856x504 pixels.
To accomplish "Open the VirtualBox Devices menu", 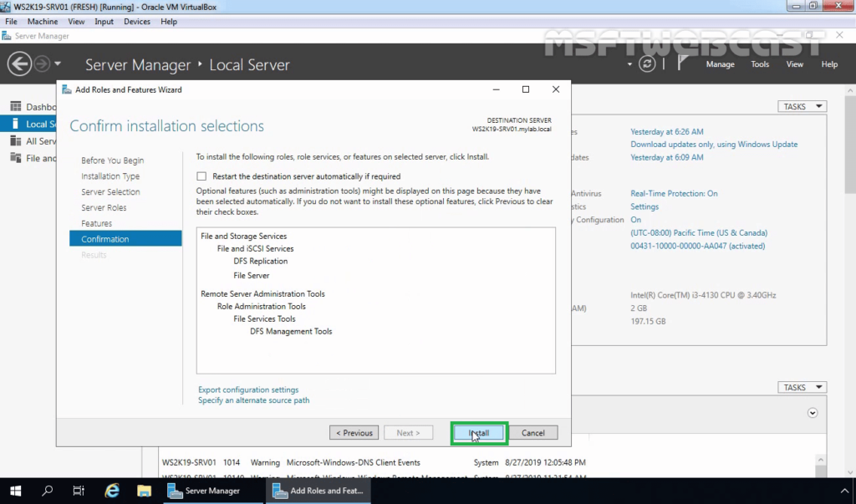I will coord(137,21).
